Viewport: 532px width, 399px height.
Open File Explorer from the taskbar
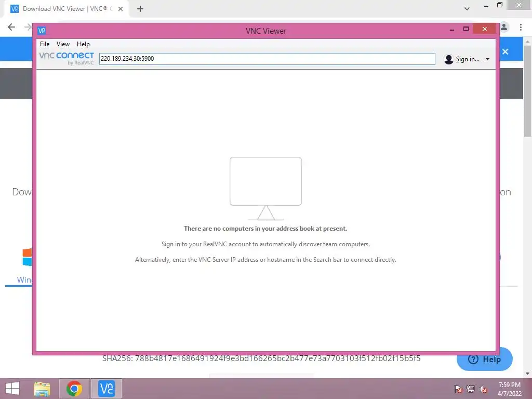pos(42,389)
